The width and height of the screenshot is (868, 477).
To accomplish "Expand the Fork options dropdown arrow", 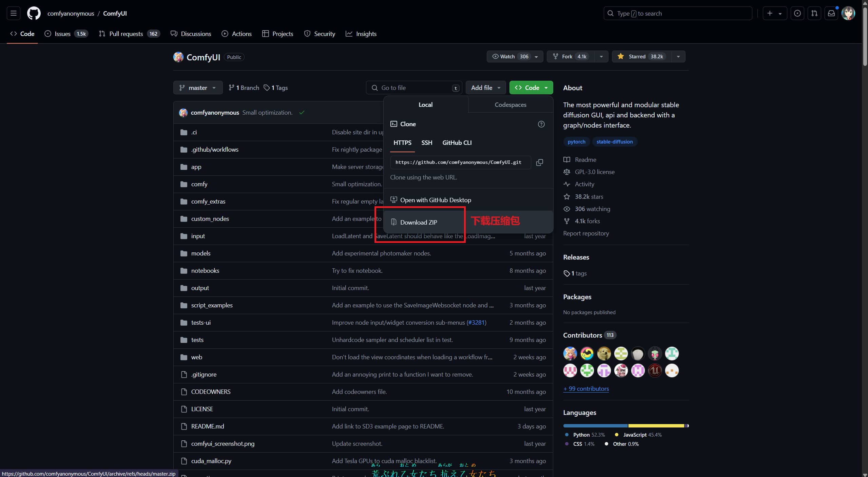I will click(601, 57).
